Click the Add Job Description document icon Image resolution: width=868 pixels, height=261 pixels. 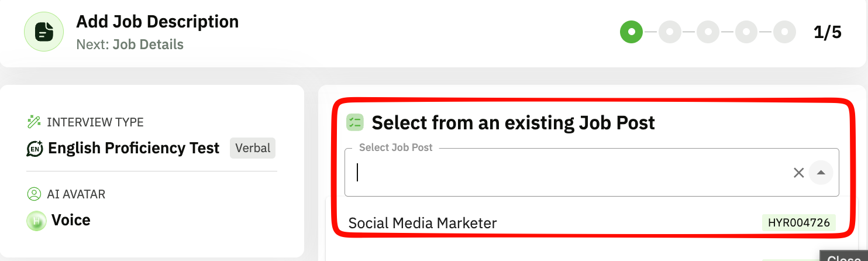[x=44, y=32]
